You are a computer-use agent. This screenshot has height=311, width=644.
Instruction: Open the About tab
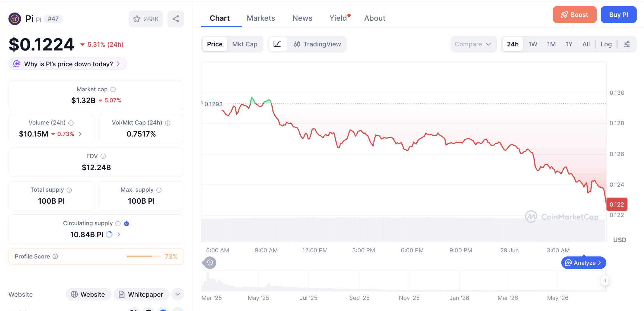point(375,18)
